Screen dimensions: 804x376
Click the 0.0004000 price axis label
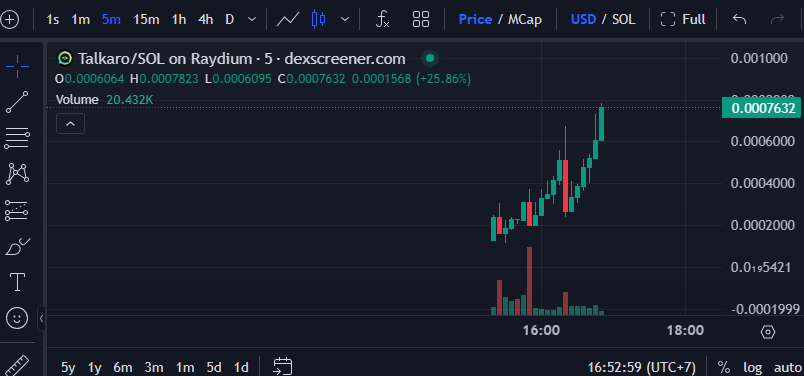[x=762, y=183]
